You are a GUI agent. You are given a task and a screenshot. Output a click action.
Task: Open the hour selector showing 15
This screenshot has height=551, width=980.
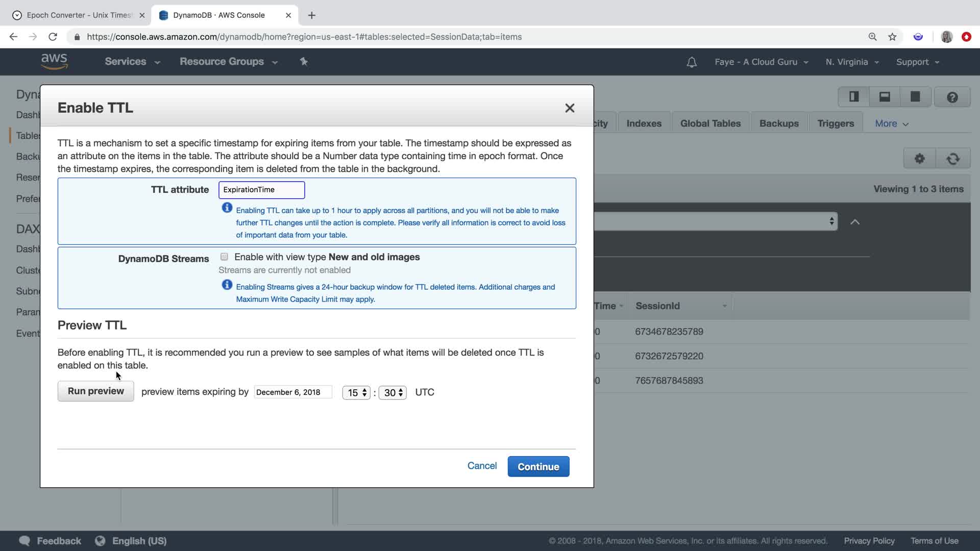(356, 392)
